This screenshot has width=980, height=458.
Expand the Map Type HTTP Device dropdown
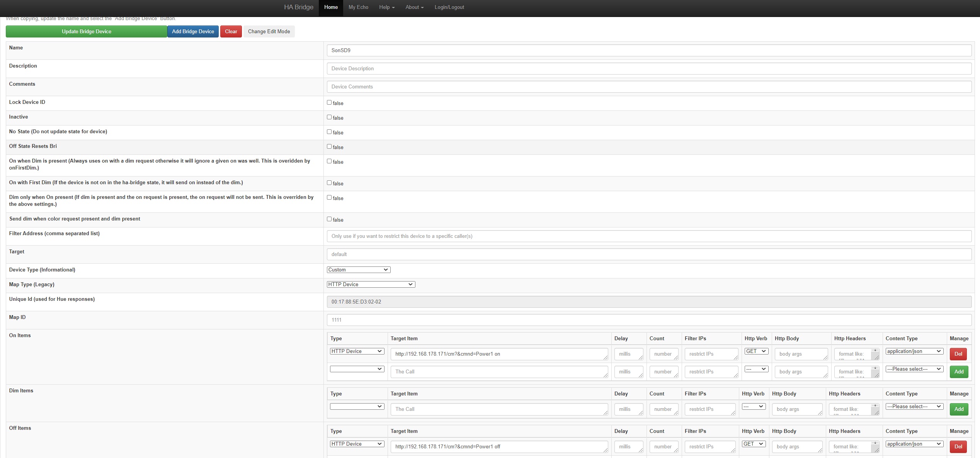tap(371, 285)
